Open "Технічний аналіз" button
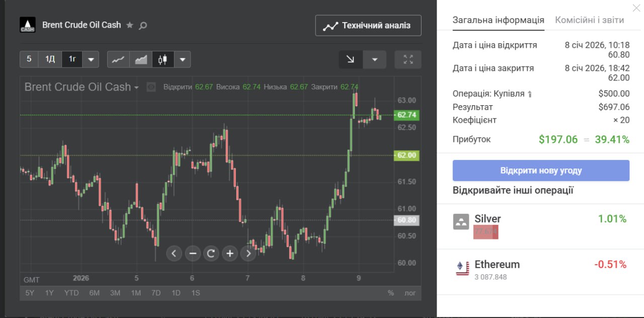The image size is (644, 318). (x=368, y=26)
